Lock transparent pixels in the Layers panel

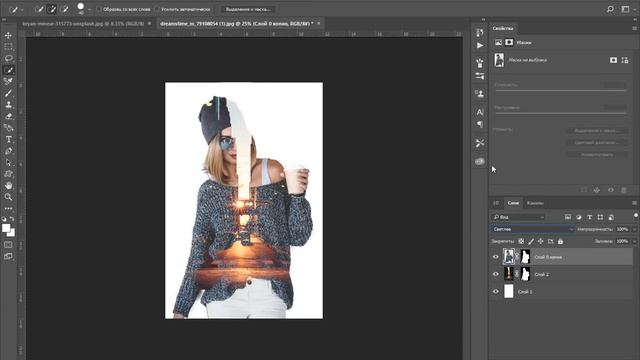pos(521,241)
